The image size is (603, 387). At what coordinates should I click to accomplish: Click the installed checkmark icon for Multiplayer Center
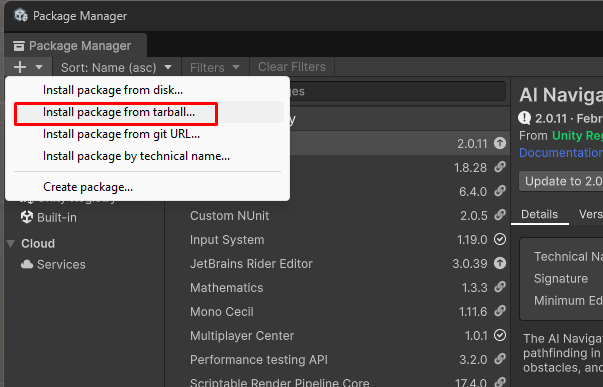(500, 335)
